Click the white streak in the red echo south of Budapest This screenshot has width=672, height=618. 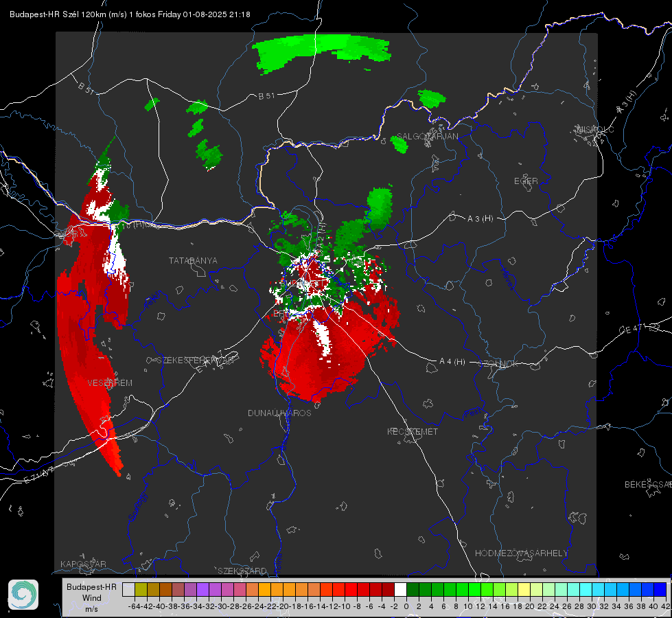coord(323,339)
